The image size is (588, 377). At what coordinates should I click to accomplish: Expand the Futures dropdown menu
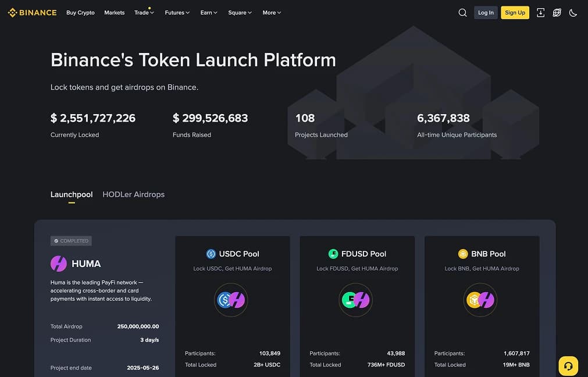[x=177, y=13]
